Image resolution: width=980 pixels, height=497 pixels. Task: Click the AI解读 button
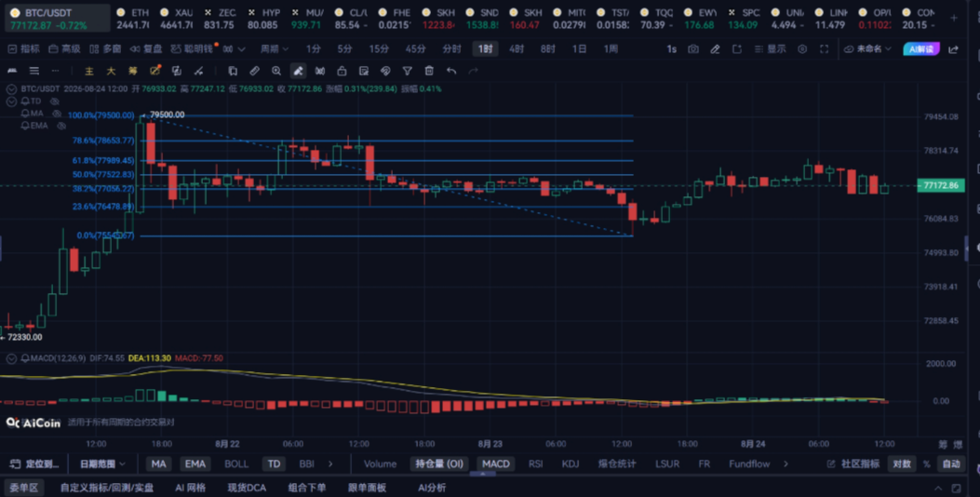tap(921, 48)
